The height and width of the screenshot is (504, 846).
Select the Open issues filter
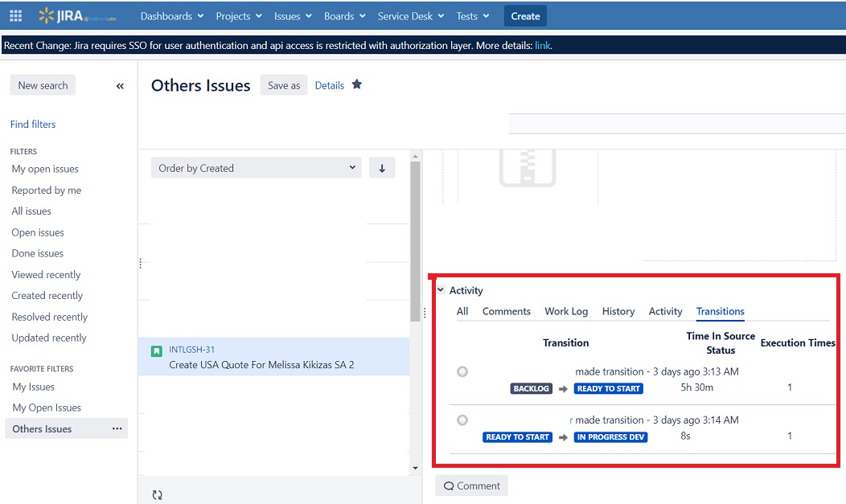click(38, 233)
